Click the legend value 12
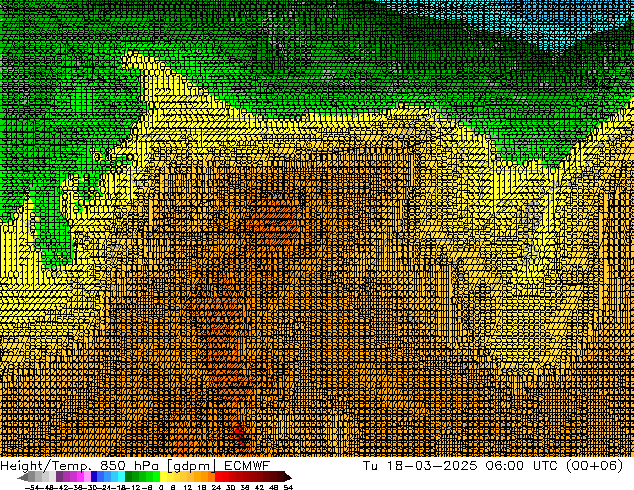Viewport: 634px width, 490px height. pyautogui.click(x=188, y=487)
